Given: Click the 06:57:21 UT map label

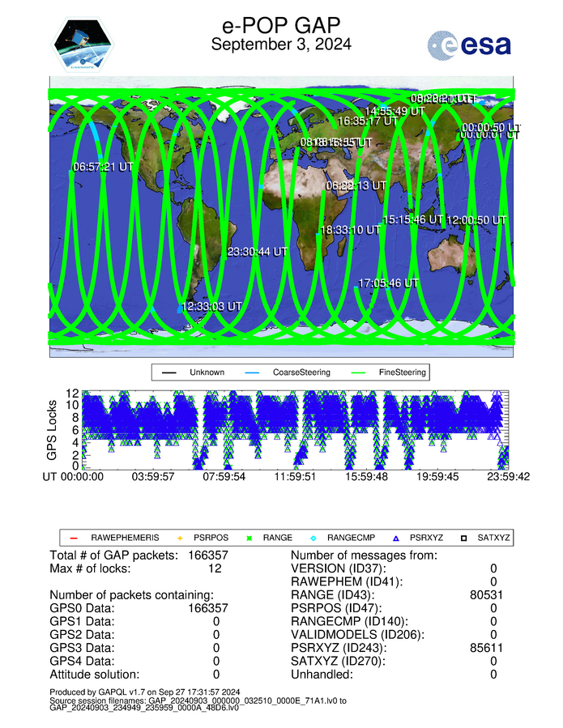Looking at the screenshot, I should tap(103, 167).
